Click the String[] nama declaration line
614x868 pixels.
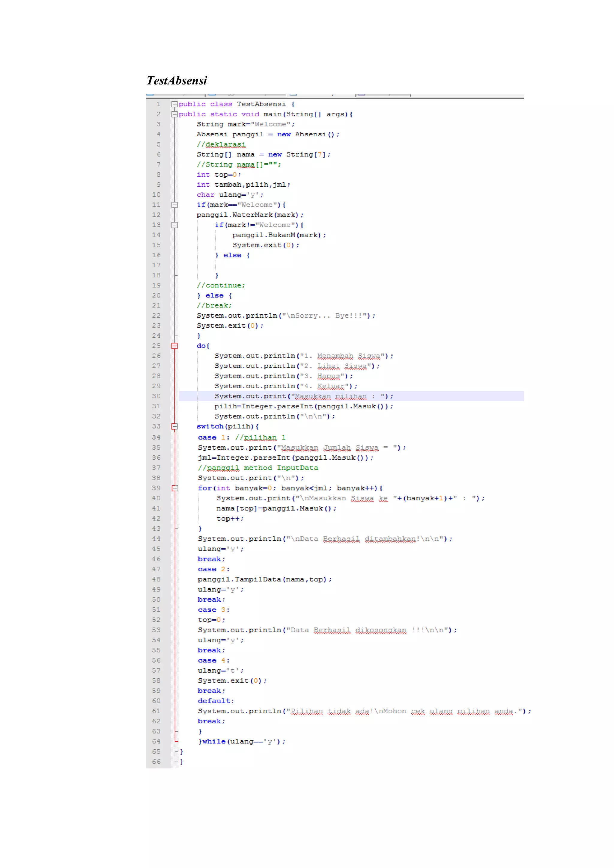(263, 155)
